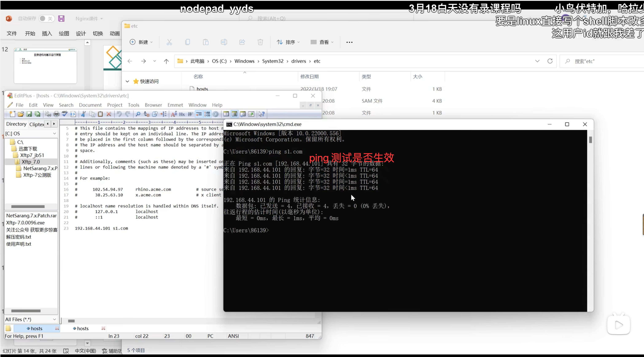Screen dimensions: 644x357
Task: Open the [C:] OS drive dropdown
Action: click(54, 134)
